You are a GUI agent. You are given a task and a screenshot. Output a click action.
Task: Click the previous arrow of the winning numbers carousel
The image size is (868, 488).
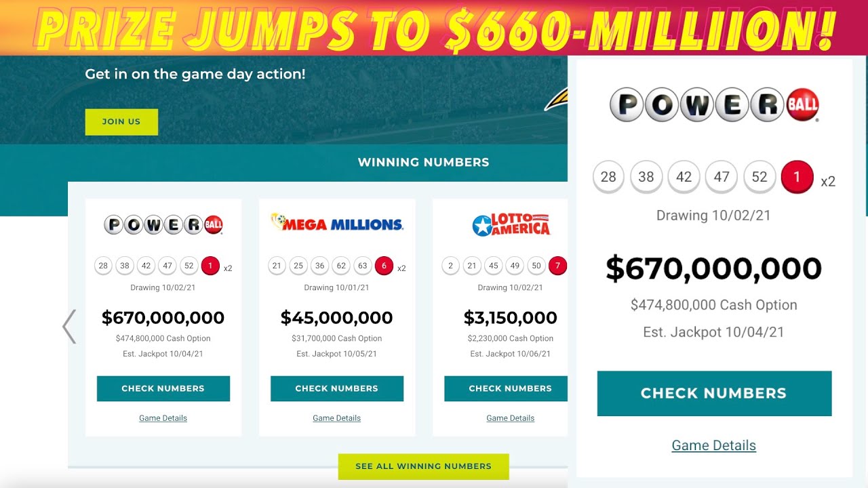click(x=69, y=327)
